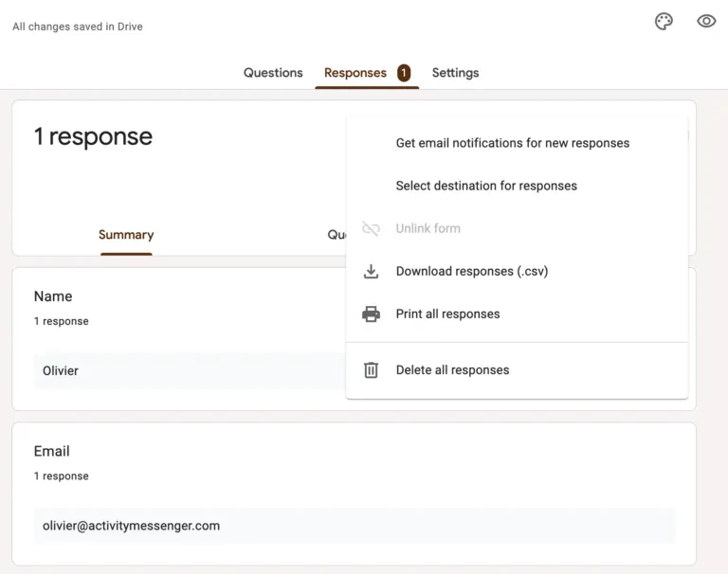
Task: Click the printer icon in menu
Action: click(371, 314)
